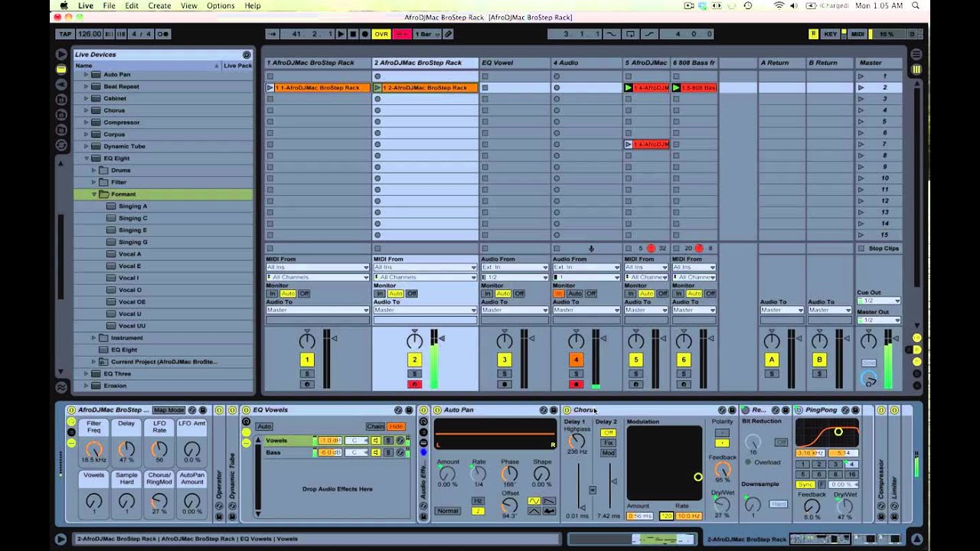The height and width of the screenshot is (551, 980).
Task: Toggle the Sync button in PingPong
Action: pos(805,484)
